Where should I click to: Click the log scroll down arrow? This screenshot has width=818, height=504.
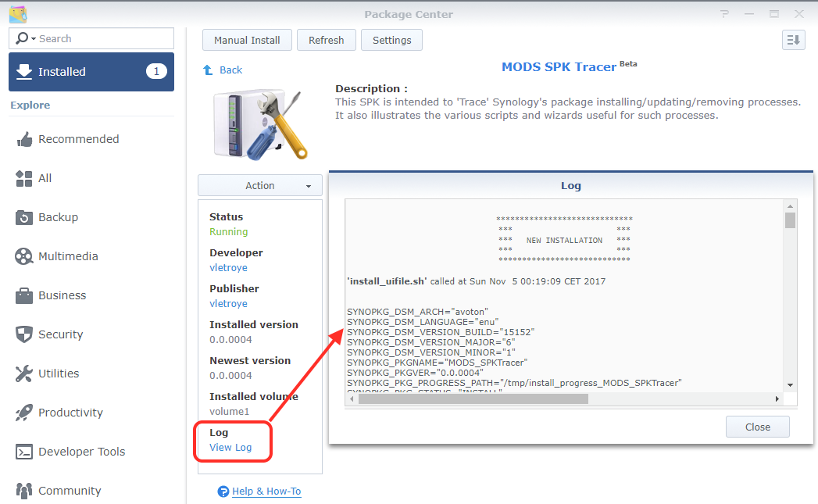click(x=791, y=385)
